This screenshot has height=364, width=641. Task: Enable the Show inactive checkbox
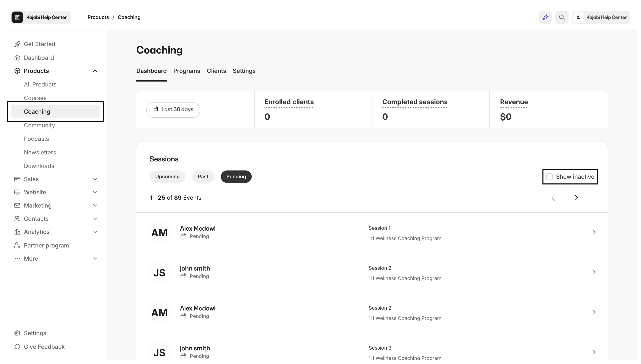(x=549, y=176)
